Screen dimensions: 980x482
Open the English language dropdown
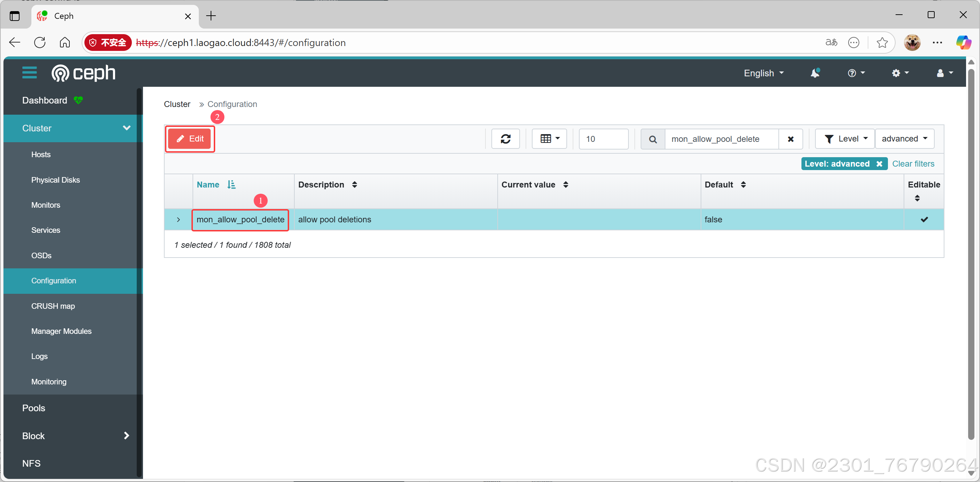coord(763,73)
